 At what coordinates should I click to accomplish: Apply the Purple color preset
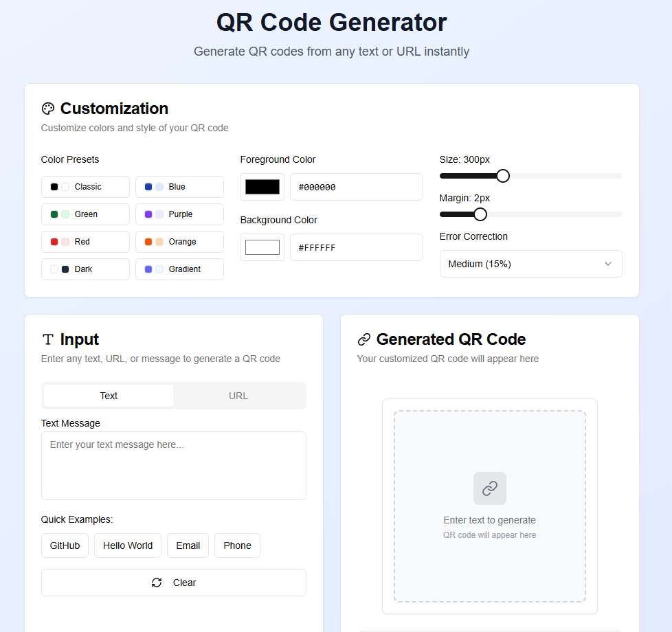(x=179, y=214)
